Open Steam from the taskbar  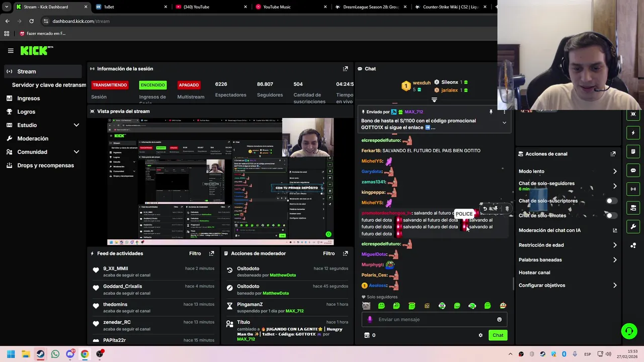[x=40, y=354]
